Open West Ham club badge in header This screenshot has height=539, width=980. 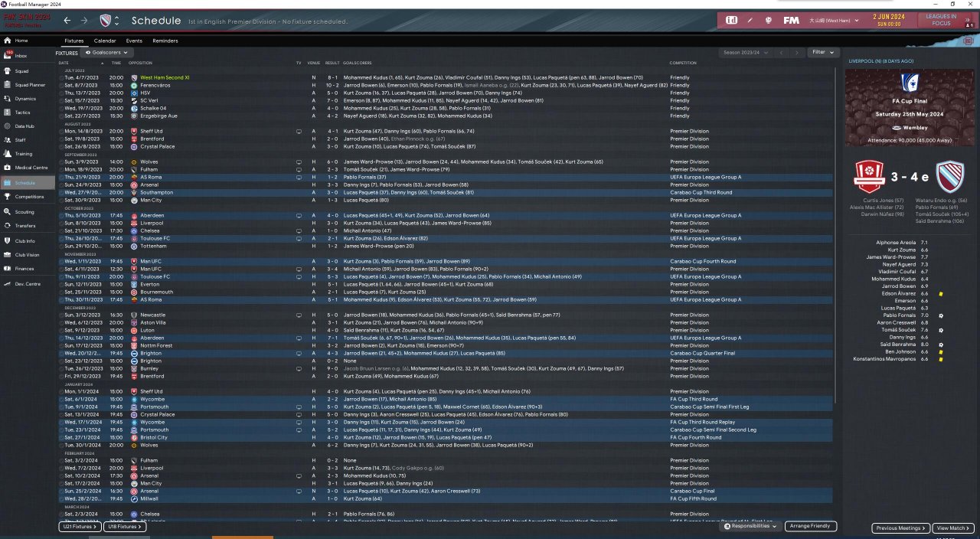pos(106,21)
